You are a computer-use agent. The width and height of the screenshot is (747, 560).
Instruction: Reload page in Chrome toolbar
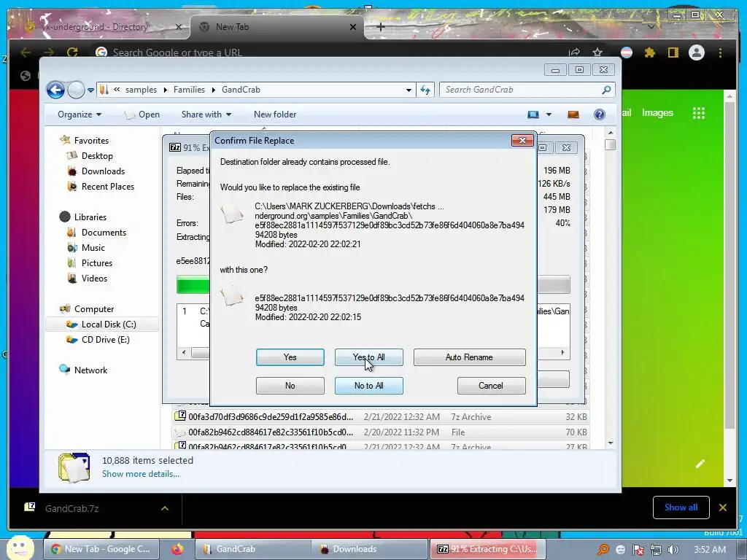(x=72, y=52)
